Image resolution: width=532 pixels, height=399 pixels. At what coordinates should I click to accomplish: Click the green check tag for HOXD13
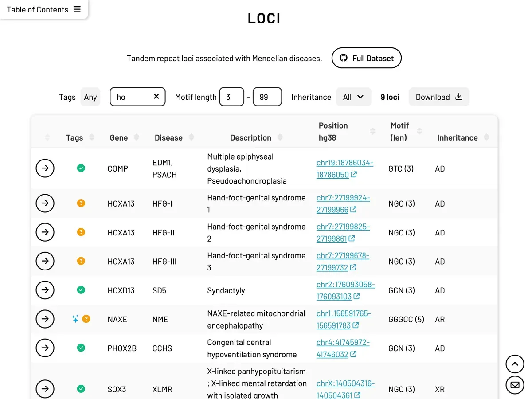81,290
